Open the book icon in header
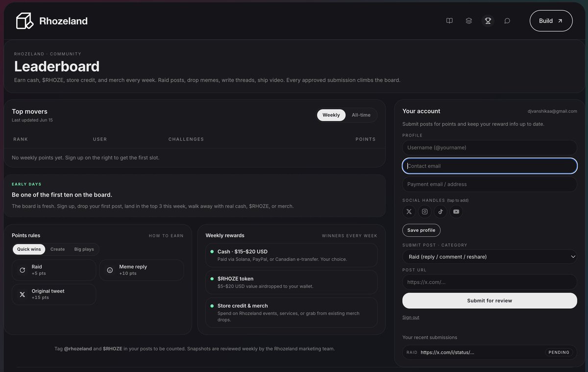 pyautogui.click(x=449, y=21)
